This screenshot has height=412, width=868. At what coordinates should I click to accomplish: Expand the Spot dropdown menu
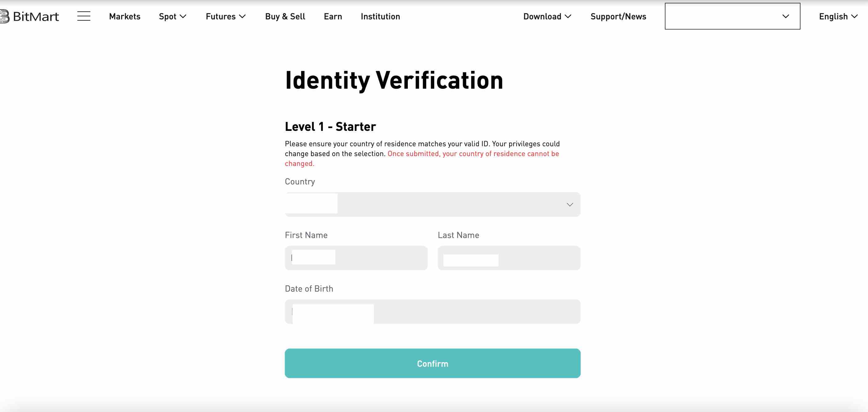click(x=173, y=16)
